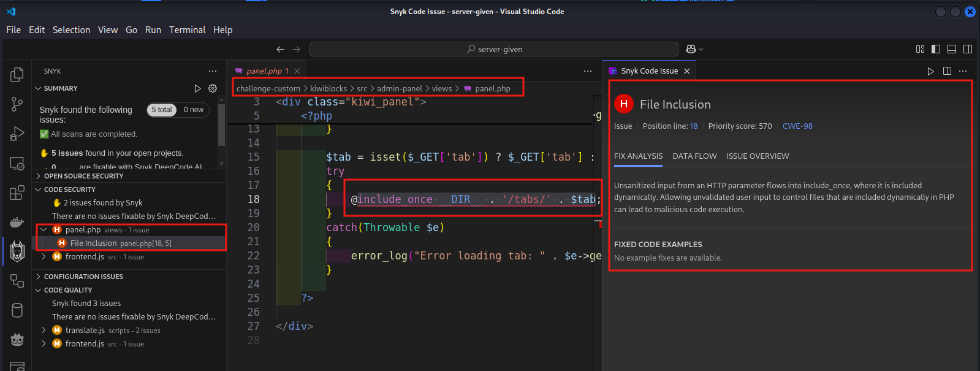The height and width of the screenshot is (371, 980).
Task: Click challenge-custom in the breadcrumb
Action: 268,89
